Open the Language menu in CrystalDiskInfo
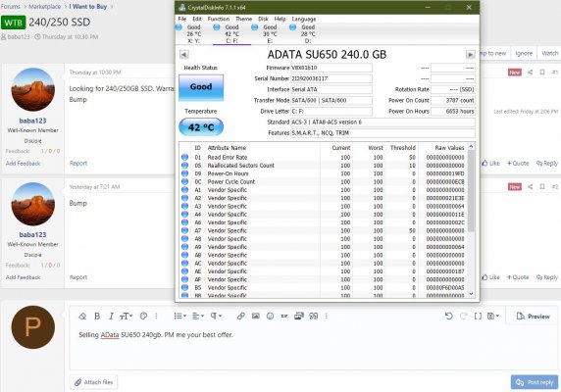 coord(304,19)
